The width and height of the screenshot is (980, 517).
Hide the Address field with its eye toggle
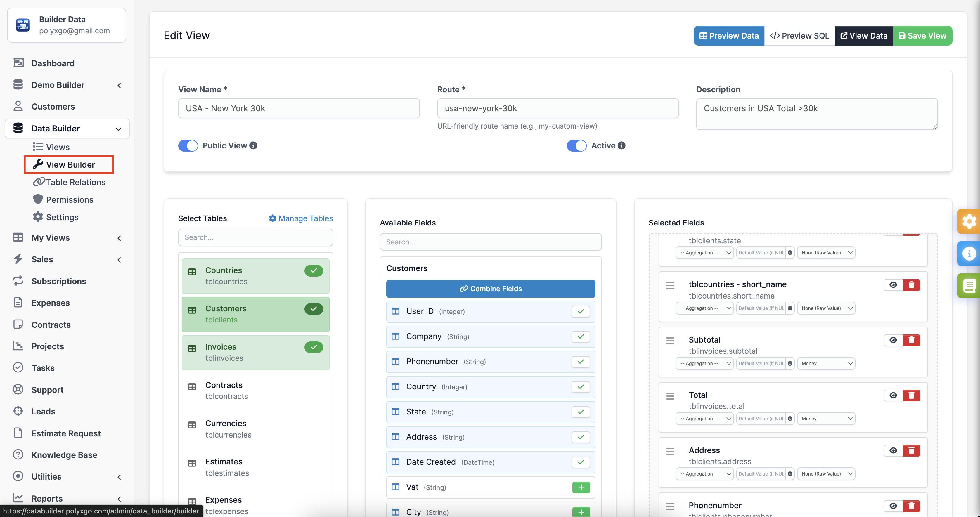click(893, 450)
